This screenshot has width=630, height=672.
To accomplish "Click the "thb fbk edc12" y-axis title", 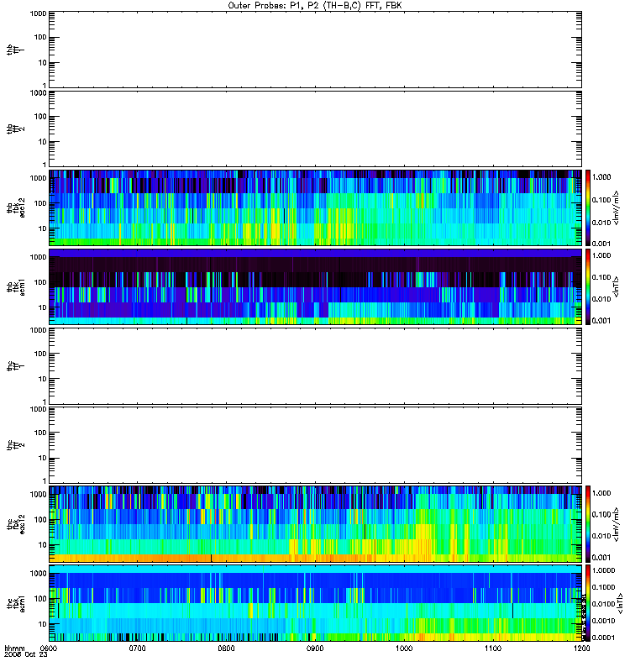I will 16,207.
